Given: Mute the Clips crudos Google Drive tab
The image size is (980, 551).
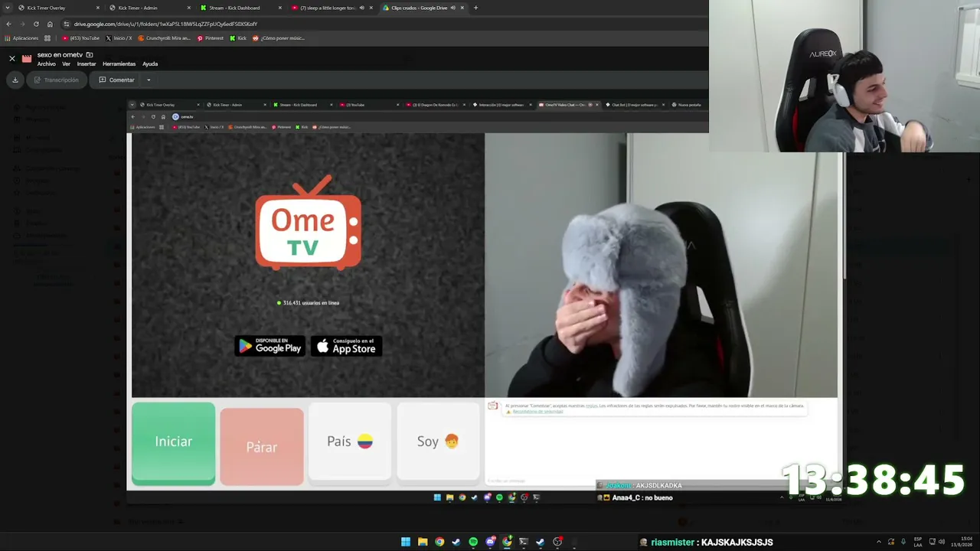Looking at the screenshot, I should click(452, 8).
